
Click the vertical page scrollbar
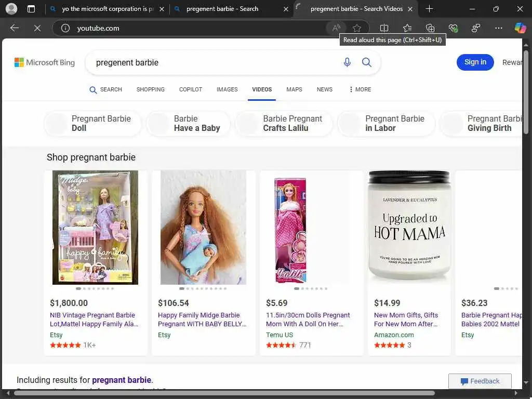pyautogui.click(x=526, y=91)
